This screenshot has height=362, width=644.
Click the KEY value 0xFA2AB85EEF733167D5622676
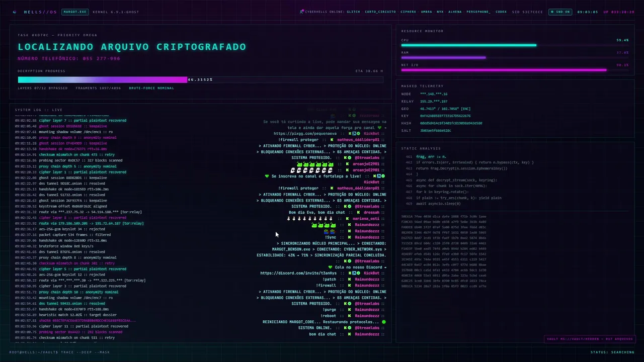tap(445, 116)
